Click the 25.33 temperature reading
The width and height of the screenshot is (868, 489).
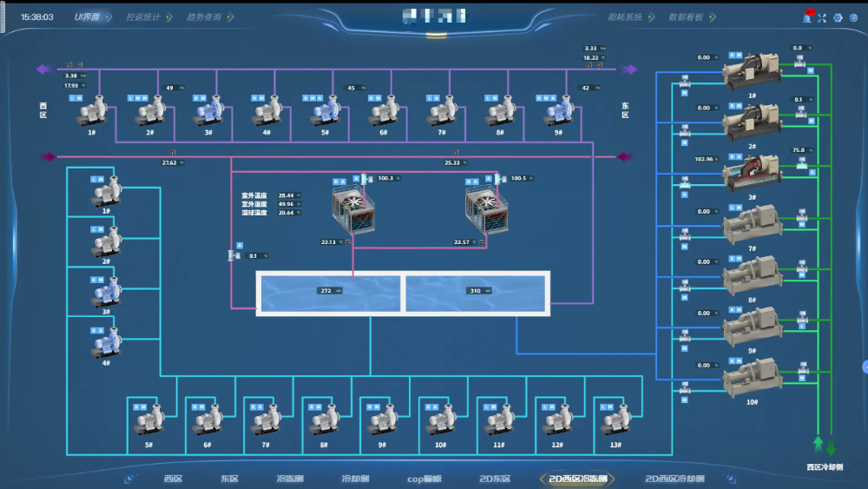(x=455, y=162)
